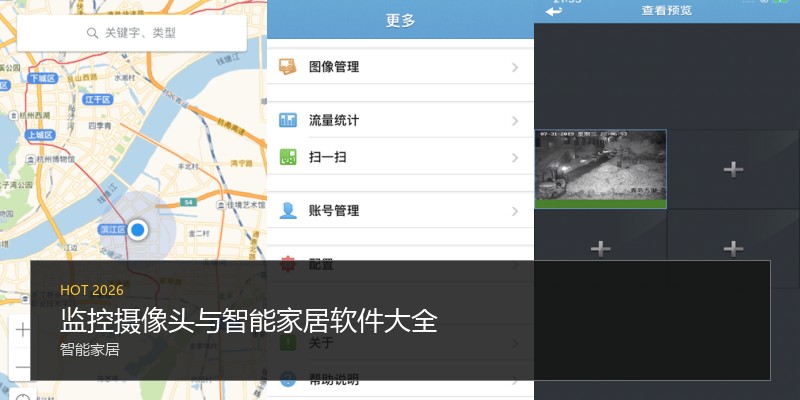Click the 账号管理 user icon
The width and height of the screenshot is (800, 400).
click(x=288, y=210)
